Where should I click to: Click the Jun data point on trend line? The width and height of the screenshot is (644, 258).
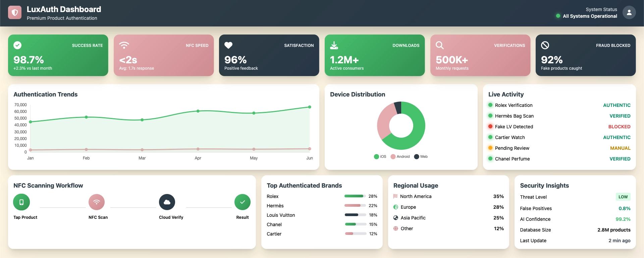click(x=310, y=107)
